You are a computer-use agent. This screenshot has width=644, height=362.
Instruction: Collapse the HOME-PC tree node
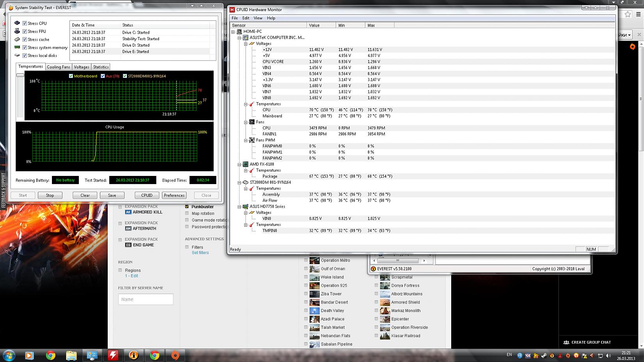233,32
